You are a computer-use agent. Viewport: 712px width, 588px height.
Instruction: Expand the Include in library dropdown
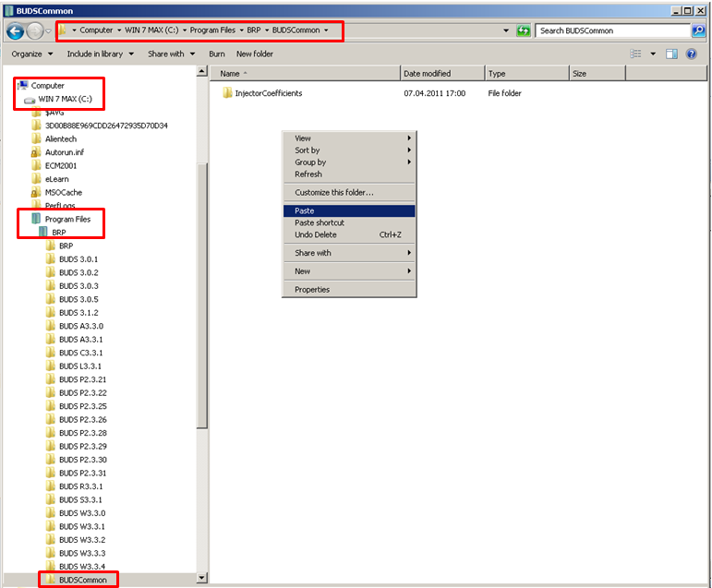coord(100,54)
